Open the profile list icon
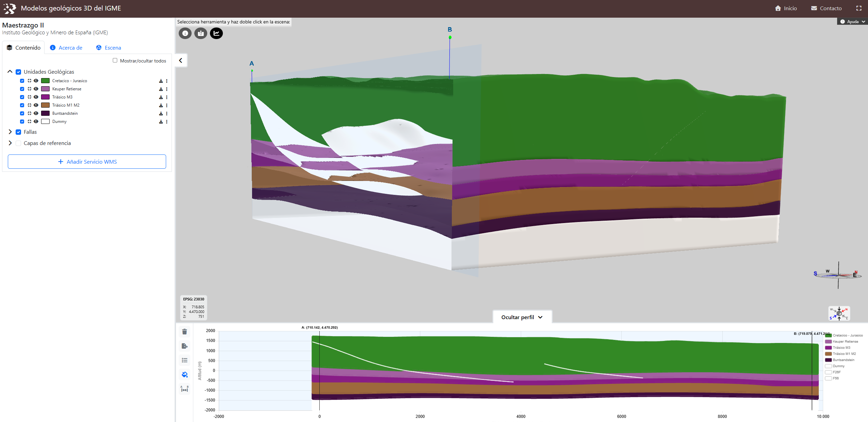Viewport: 868px width, 422px height. (x=184, y=360)
